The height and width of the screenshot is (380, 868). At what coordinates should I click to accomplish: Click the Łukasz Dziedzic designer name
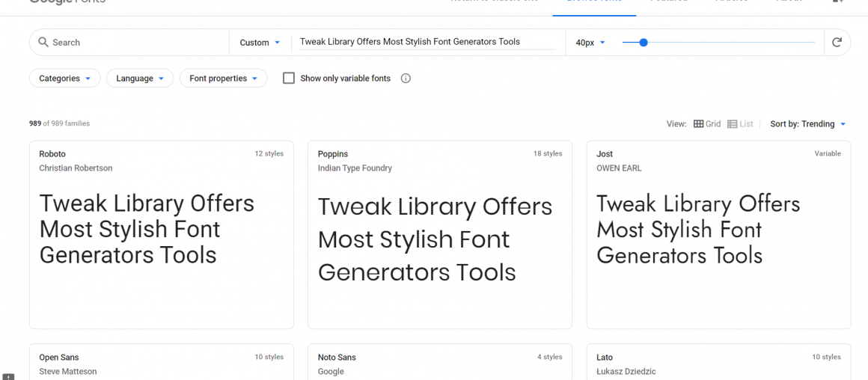click(626, 372)
